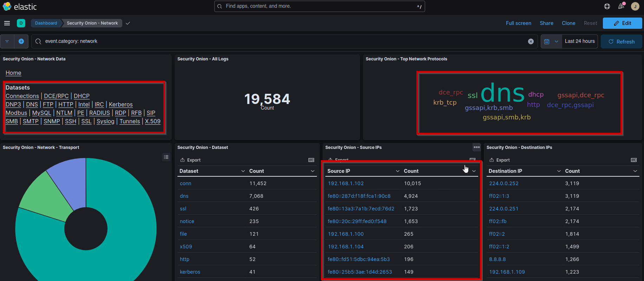
Task: Click the 'dns' word in tag cloud
Action: [x=502, y=93]
